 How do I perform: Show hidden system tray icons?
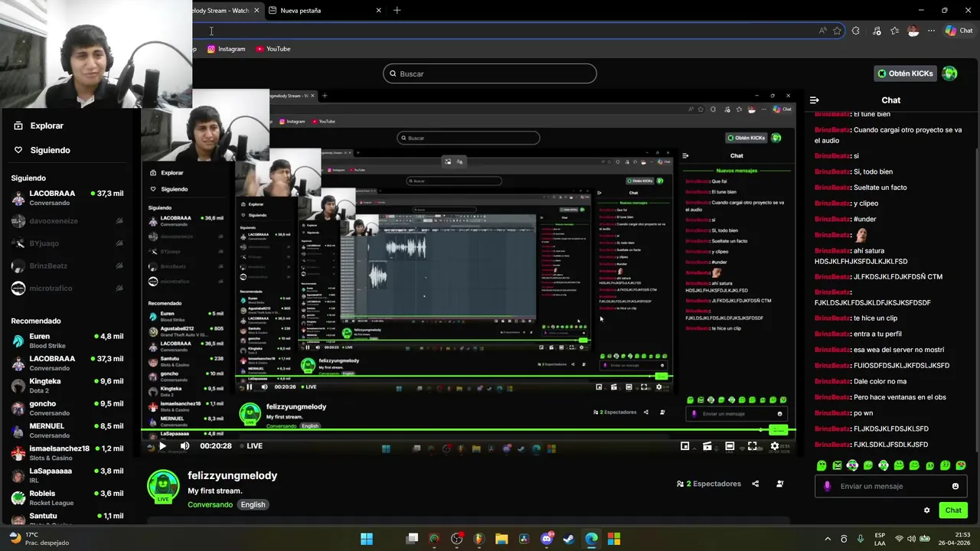point(828,539)
